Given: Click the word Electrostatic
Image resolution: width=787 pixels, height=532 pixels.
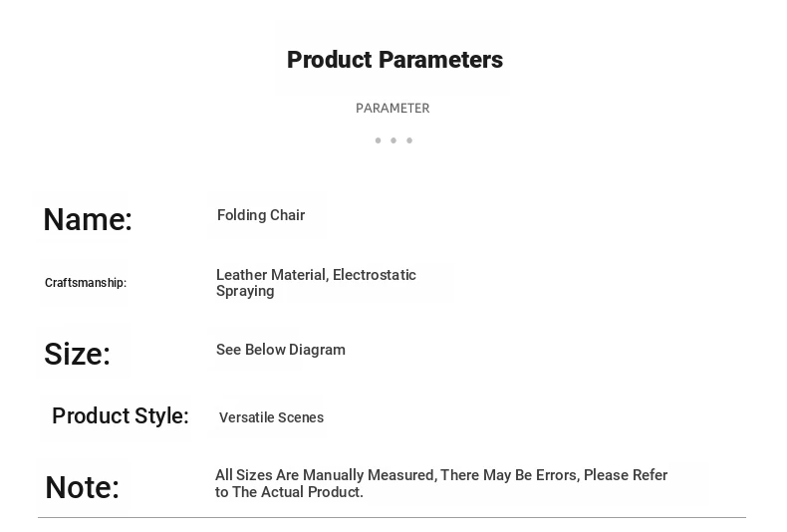Looking at the screenshot, I should (375, 275).
